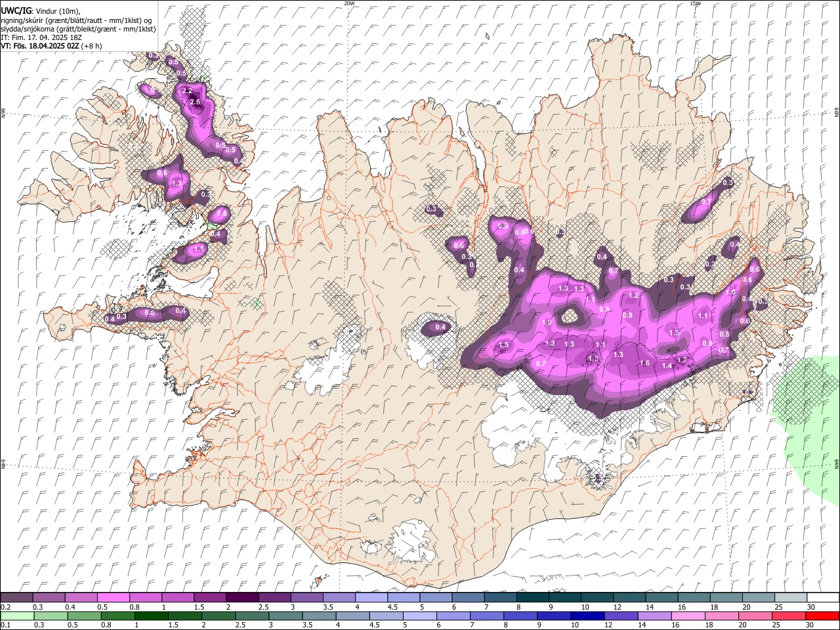
Task: Click the 'rigning/skúrir' legend description line
Action: pyautogui.click(x=77, y=20)
